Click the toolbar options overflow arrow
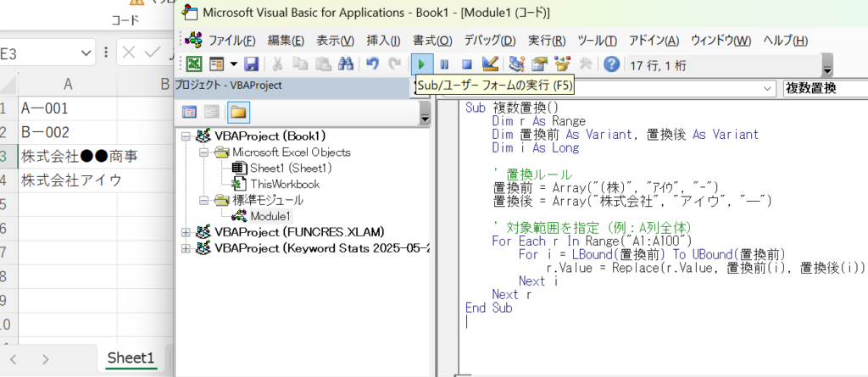Viewport: 868px width, 377px height. (x=827, y=65)
